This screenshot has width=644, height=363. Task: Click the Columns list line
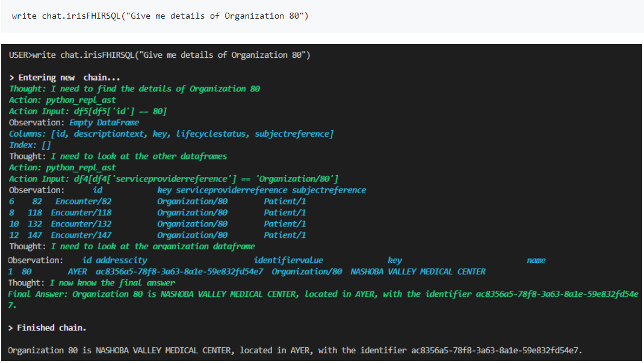[x=171, y=134]
